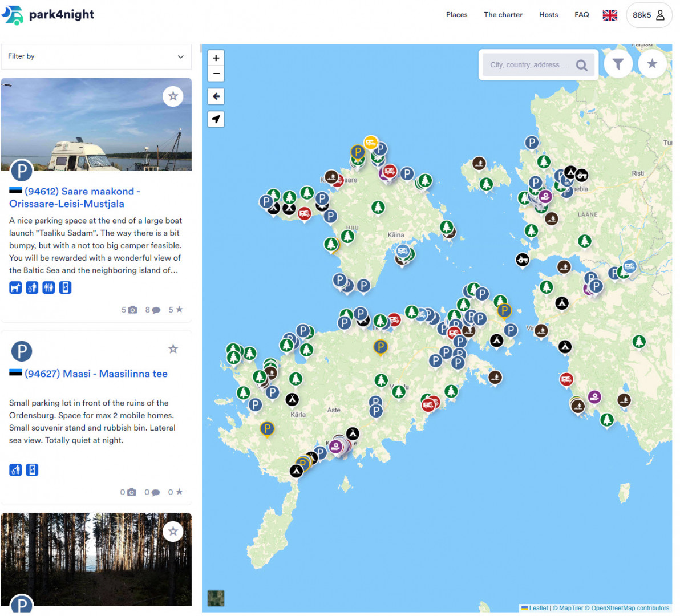Zoom in on the map
680x616 pixels.
(x=216, y=58)
